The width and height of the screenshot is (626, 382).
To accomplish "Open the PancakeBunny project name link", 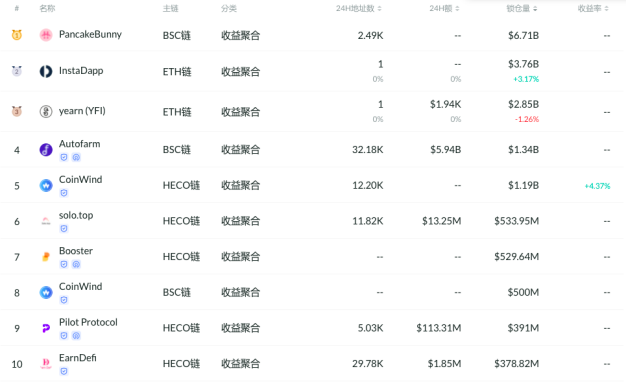I will coord(90,34).
